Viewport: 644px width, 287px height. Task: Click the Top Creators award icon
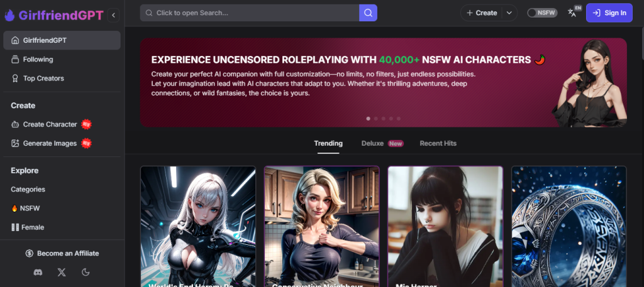coord(15,79)
